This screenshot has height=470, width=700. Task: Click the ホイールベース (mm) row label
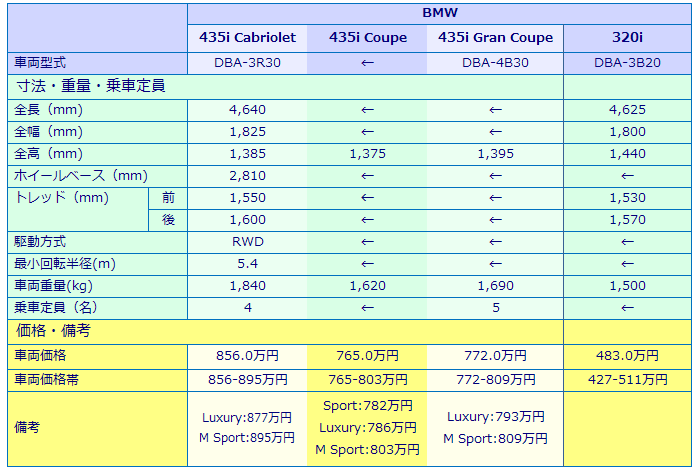97,176
